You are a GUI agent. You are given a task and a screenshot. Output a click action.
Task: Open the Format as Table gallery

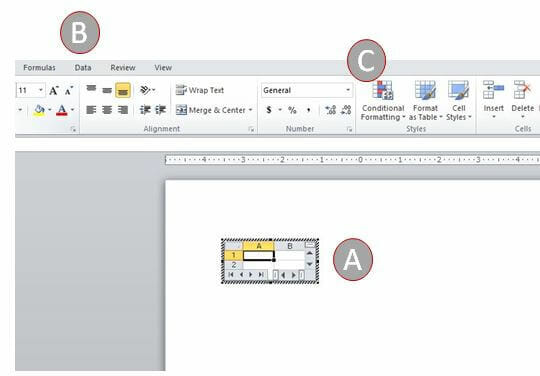(425, 101)
